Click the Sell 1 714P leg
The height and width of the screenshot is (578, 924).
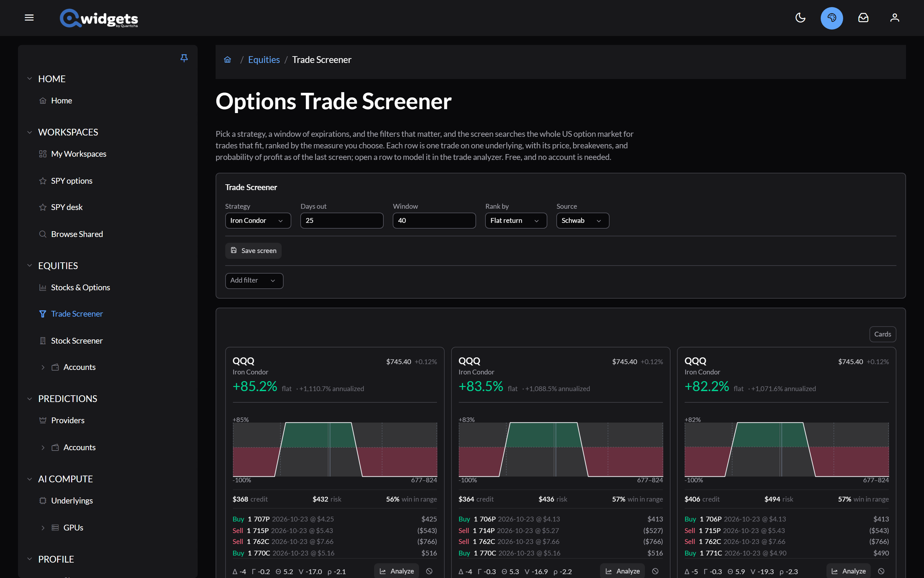point(561,530)
